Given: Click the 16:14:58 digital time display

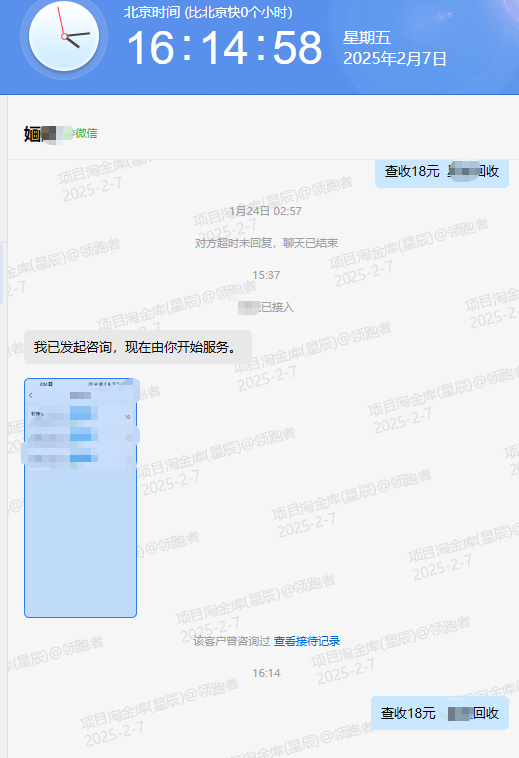Looking at the screenshot, I should tap(224, 47).
